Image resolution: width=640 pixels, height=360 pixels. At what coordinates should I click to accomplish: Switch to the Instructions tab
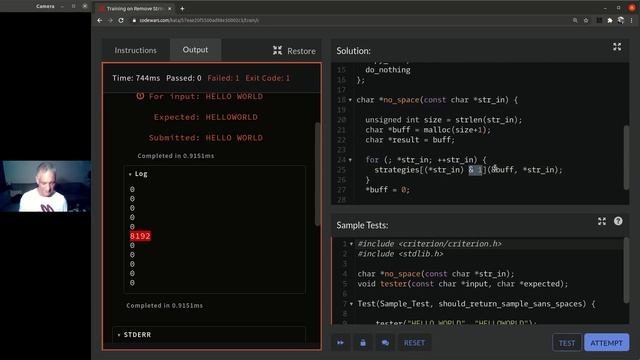136,50
